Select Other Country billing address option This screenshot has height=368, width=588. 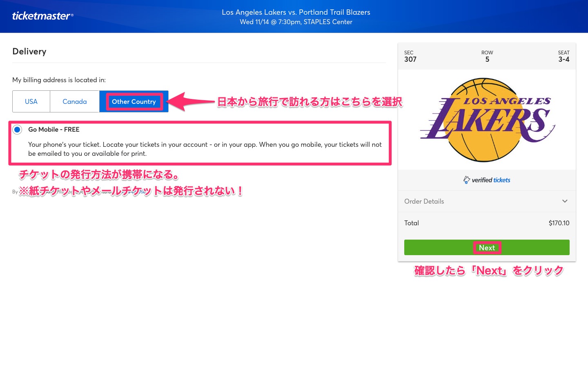[134, 101]
